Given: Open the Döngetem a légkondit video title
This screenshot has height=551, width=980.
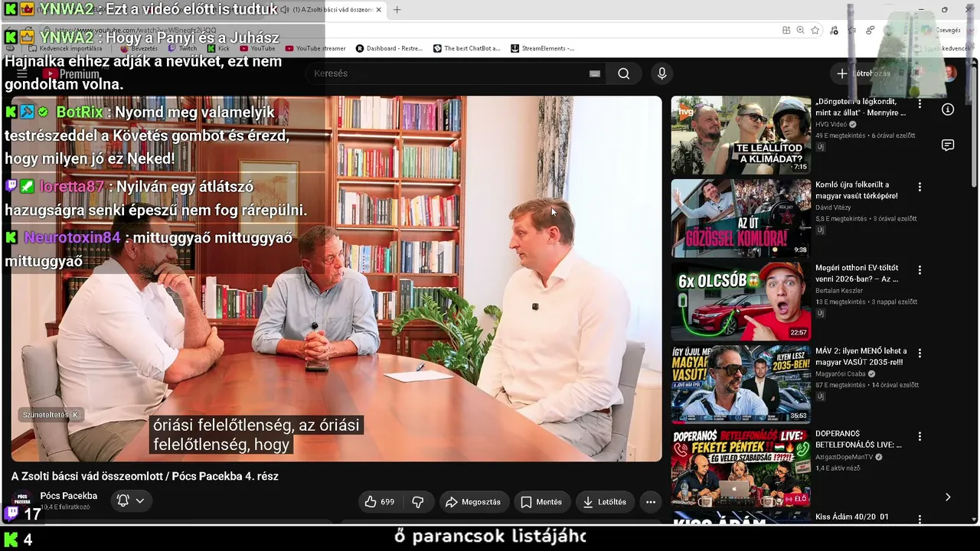Looking at the screenshot, I should (x=861, y=107).
